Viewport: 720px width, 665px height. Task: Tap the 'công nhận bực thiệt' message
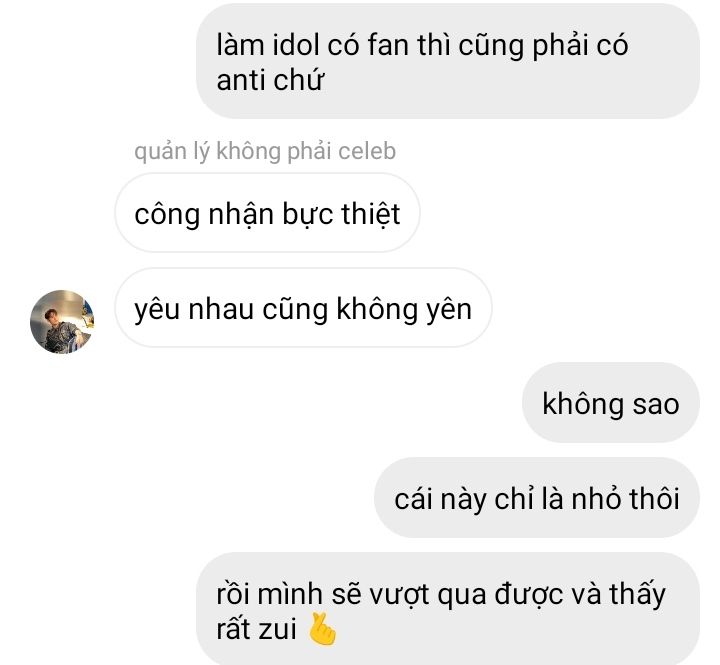[x=267, y=213]
